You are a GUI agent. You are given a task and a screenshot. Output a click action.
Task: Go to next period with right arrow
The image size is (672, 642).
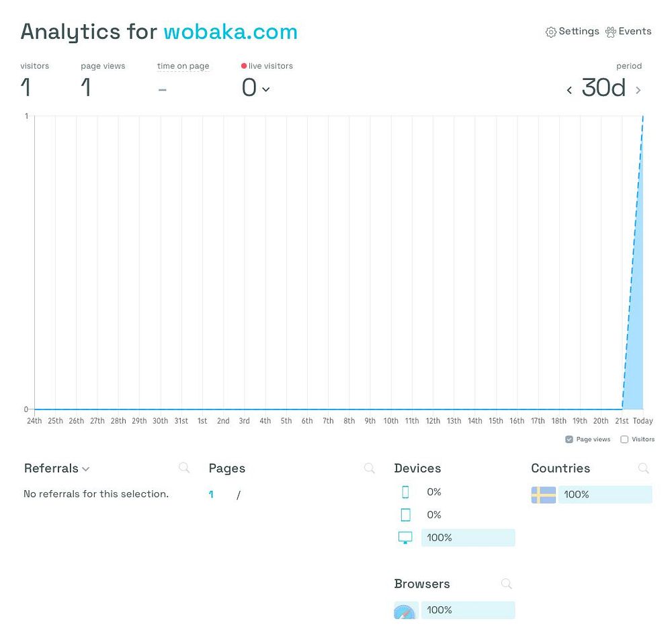pyautogui.click(x=638, y=90)
